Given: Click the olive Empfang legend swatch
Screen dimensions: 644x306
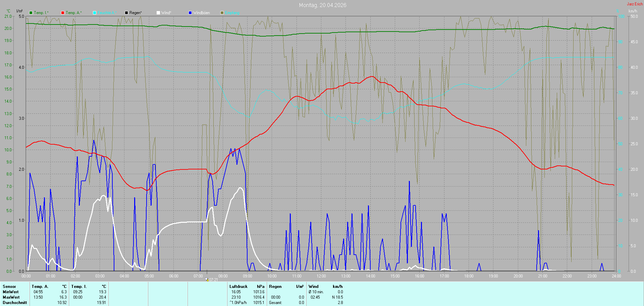Looking at the screenshot, I should tap(222, 13).
